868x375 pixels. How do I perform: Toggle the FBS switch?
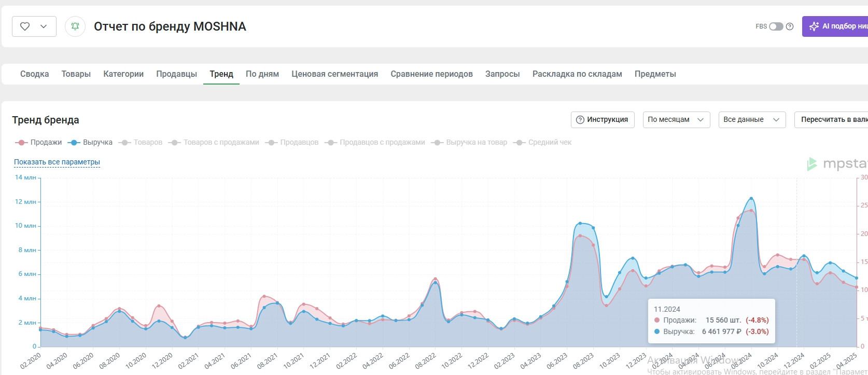(776, 26)
